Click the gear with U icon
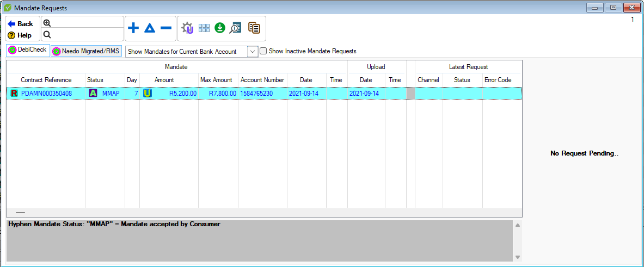The width and height of the screenshot is (644, 267). (188, 28)
